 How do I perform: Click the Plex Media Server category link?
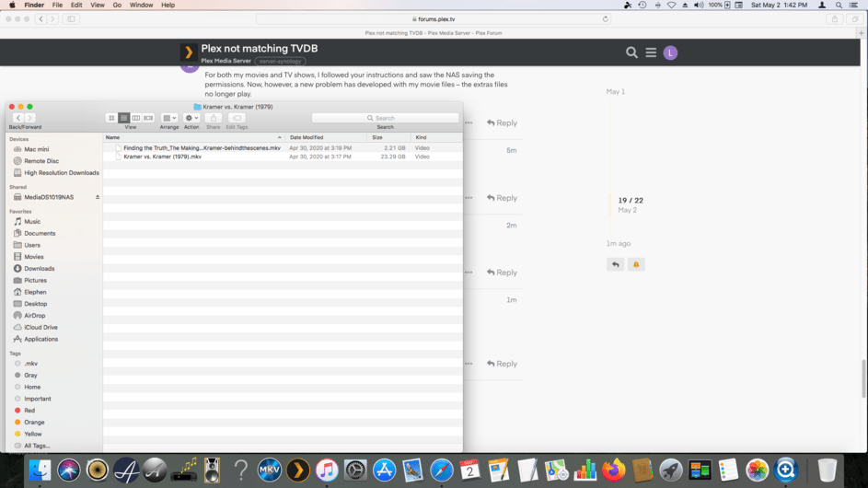click(x=226, y=61)
